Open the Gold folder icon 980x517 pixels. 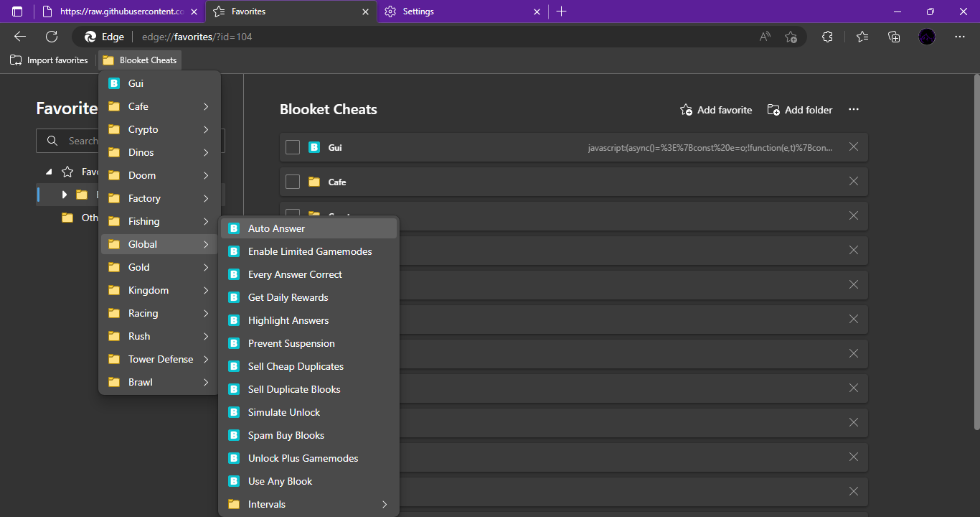[x=114, y=267]
